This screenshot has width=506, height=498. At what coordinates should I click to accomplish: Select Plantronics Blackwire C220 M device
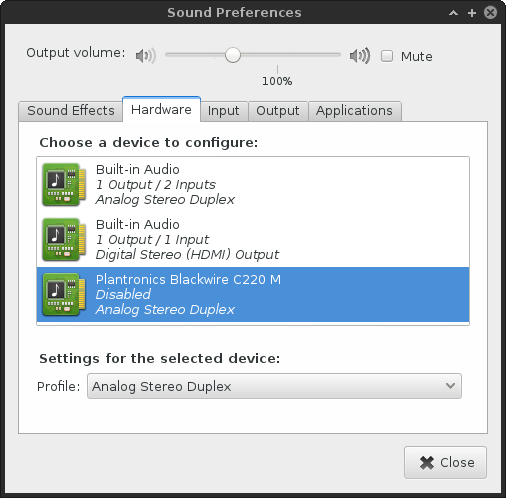pos(253,294)
